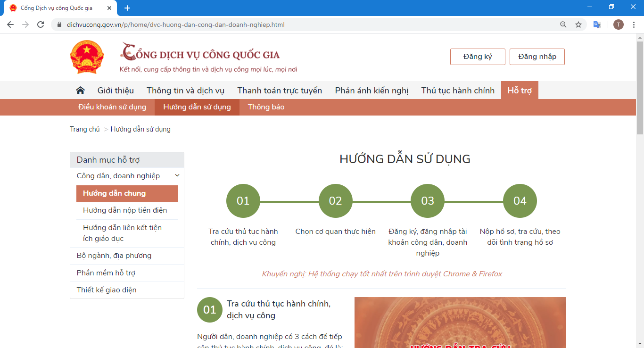This screenshot has width=644, height=348.
Task: Click Chọn cơ quan thực hiện step label
Action: pos(335,232)
